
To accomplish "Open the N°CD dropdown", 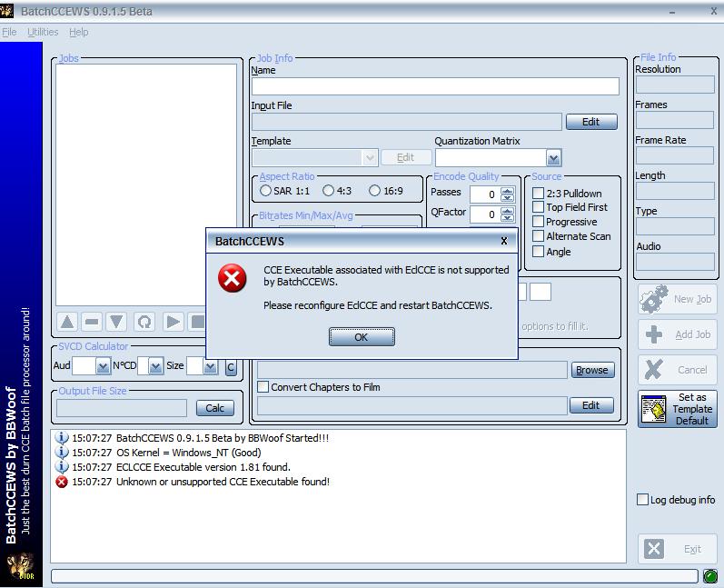I will coord(156,366).
